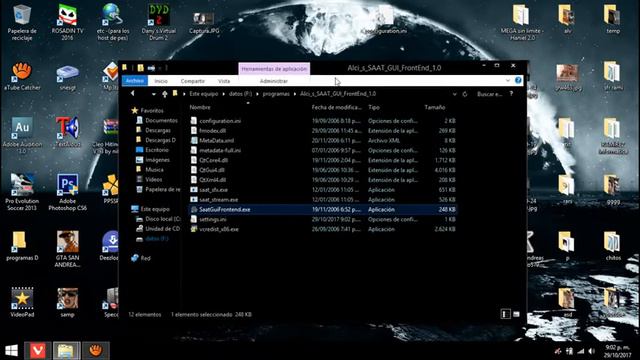Open the Vista ribbon tab

pos(224,81)
